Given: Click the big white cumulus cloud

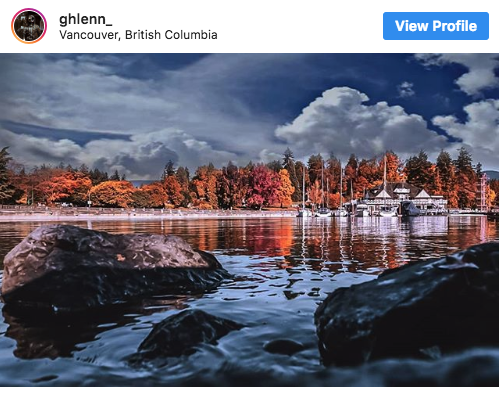Looking at the screenshot, I should [357, 123].
